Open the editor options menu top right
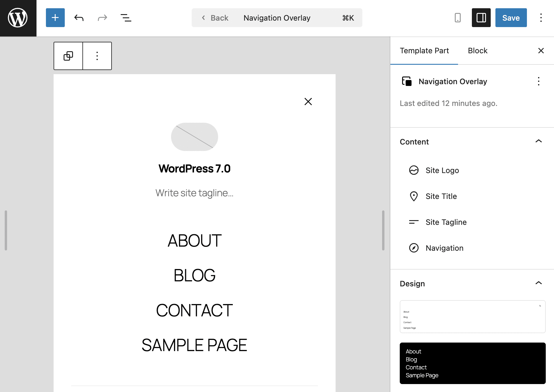Viewport: 554px width, 392px height. pyautogui.click(x=541, y=18)
